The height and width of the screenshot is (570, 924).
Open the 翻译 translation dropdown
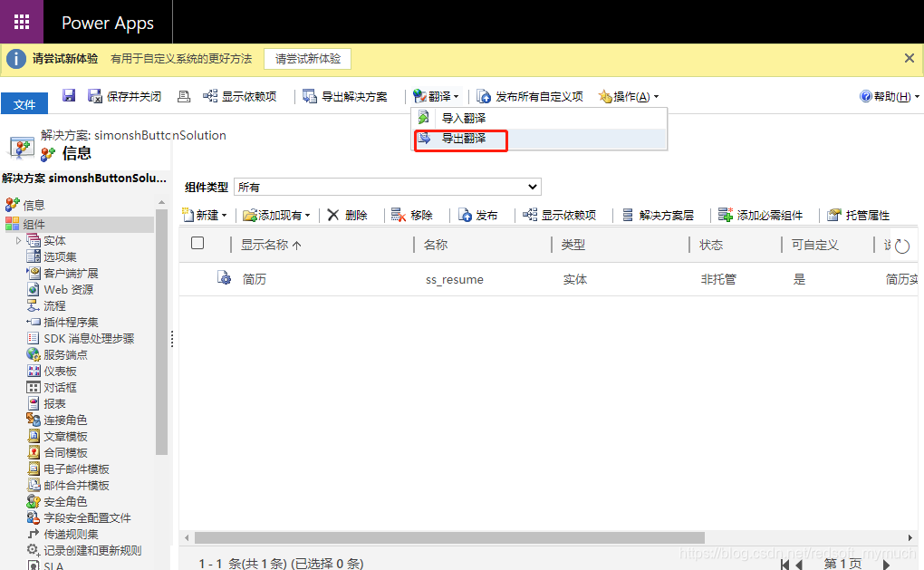[x=436, y=96]
